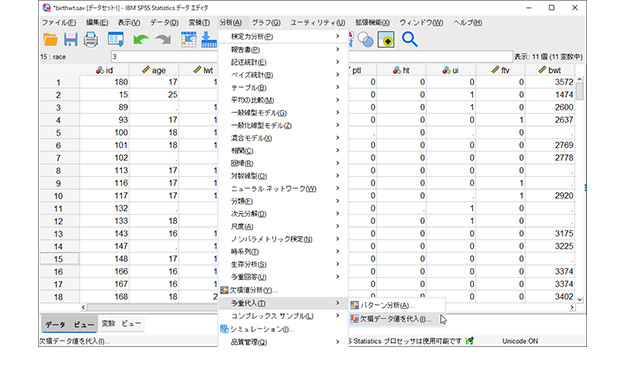The height and width of the screenshot is (380, 630).
Task: Open a data file with the folder icon
Action: coord(50,39)
